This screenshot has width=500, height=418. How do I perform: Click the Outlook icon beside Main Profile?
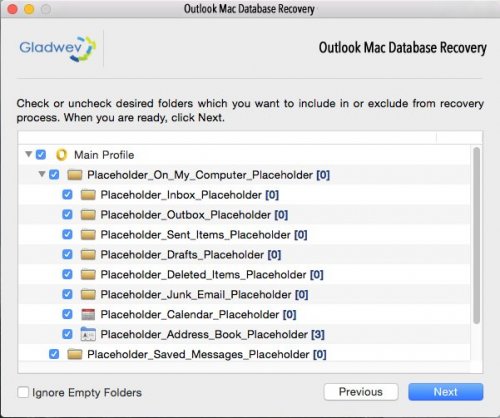click(61, 155)
